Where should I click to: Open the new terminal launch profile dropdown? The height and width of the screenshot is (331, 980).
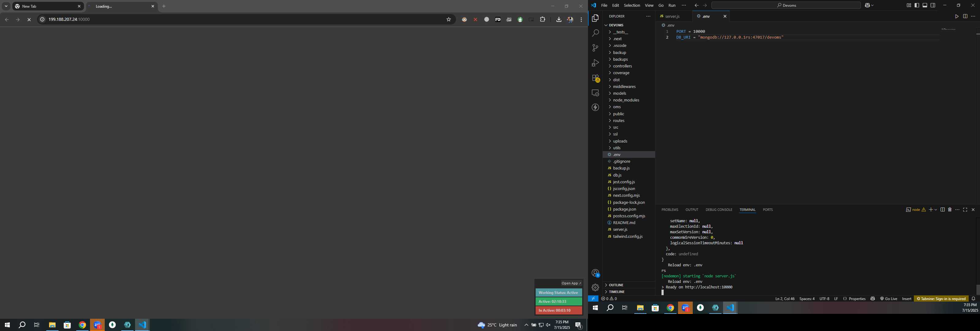(x=936, y=210)
